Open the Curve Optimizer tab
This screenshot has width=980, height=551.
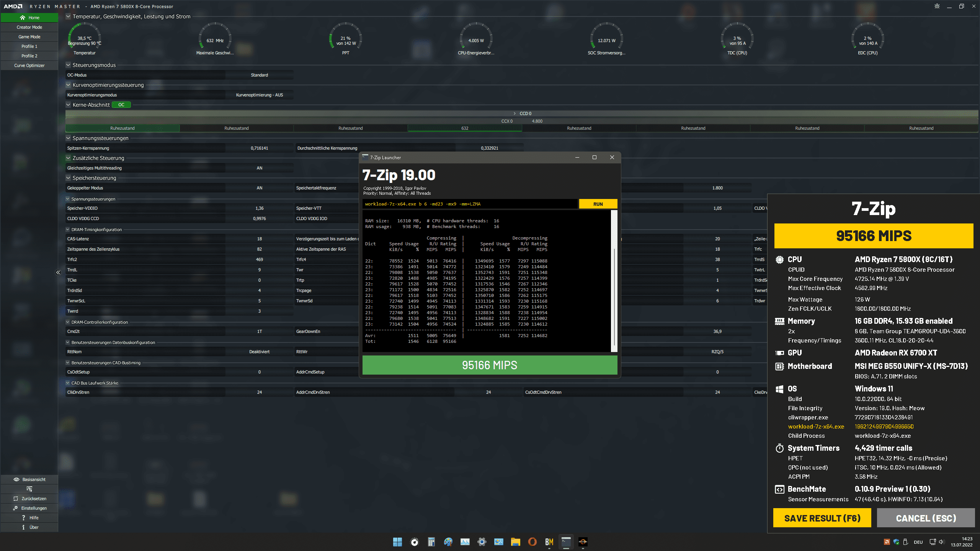pos(29,65)
